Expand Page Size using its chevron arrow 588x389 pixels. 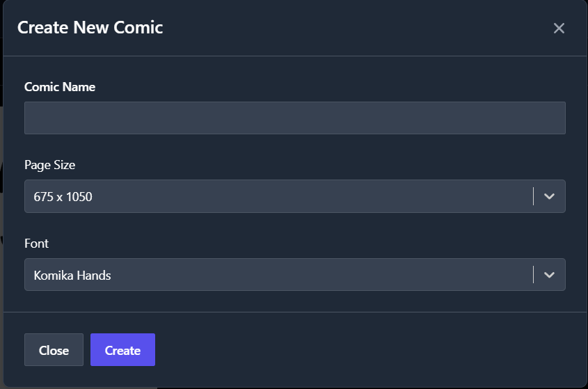(x=549, y=196)
